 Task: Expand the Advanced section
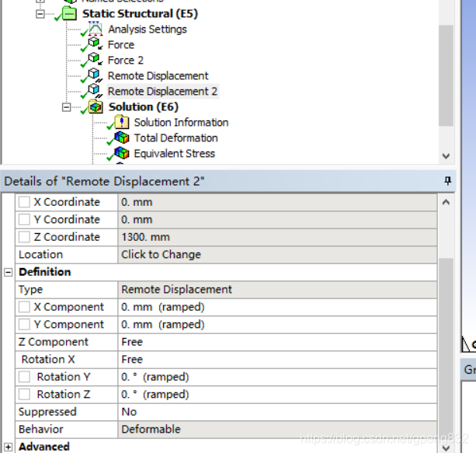[x=9, y=447]
